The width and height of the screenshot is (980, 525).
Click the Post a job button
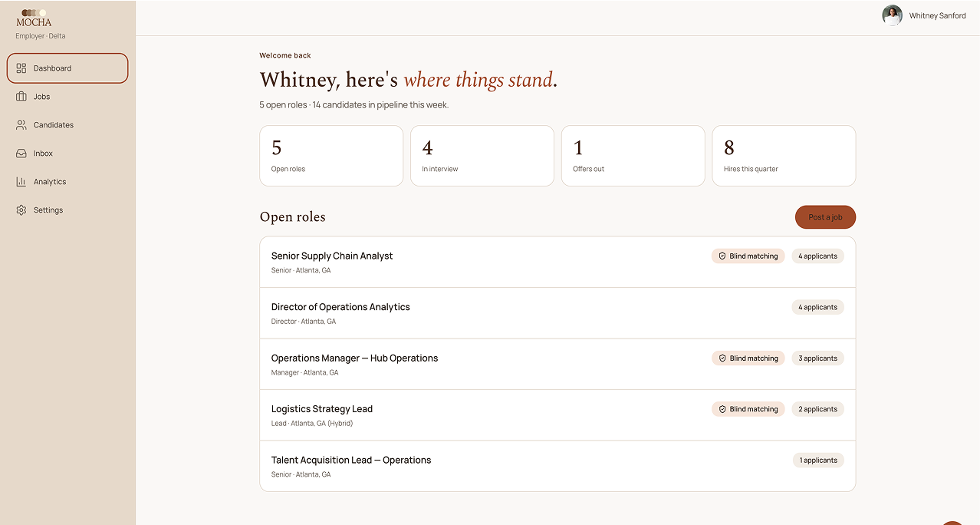[x=825, y=217]
